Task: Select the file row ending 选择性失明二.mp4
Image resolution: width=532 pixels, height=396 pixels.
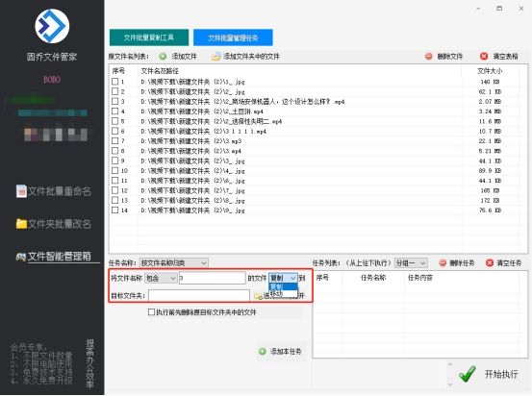Action: pyautogui.click(x=318, y=121)
